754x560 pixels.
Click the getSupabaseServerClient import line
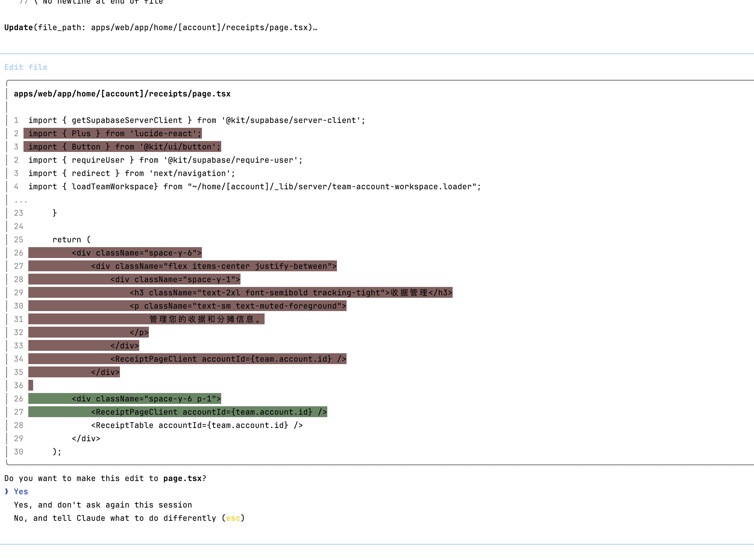coord(196,120)
